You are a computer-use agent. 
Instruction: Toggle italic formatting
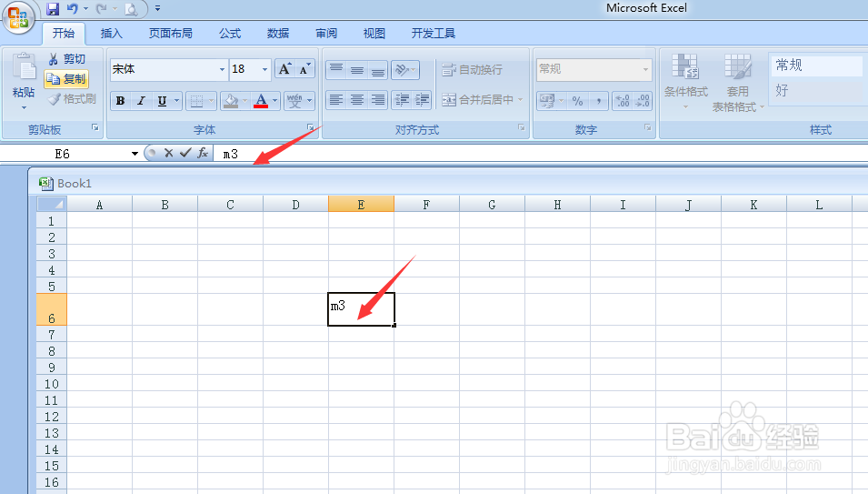tap(141, 101)
